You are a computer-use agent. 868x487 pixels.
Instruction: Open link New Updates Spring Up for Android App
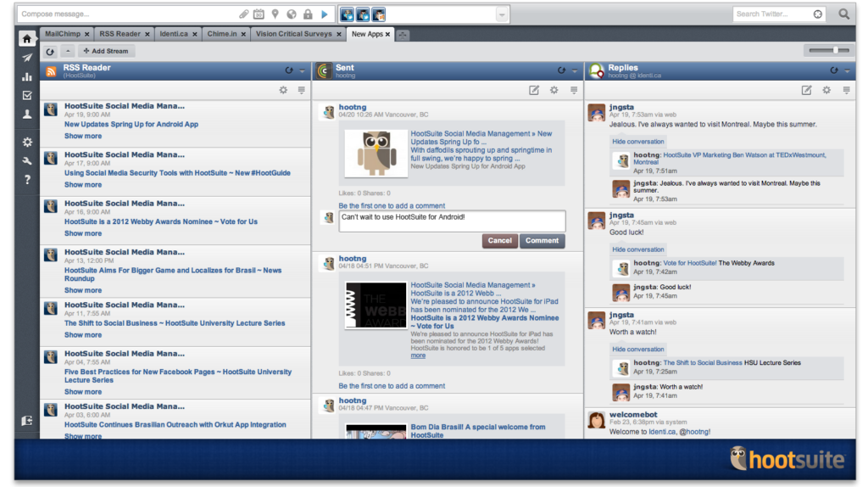point(131,125)
